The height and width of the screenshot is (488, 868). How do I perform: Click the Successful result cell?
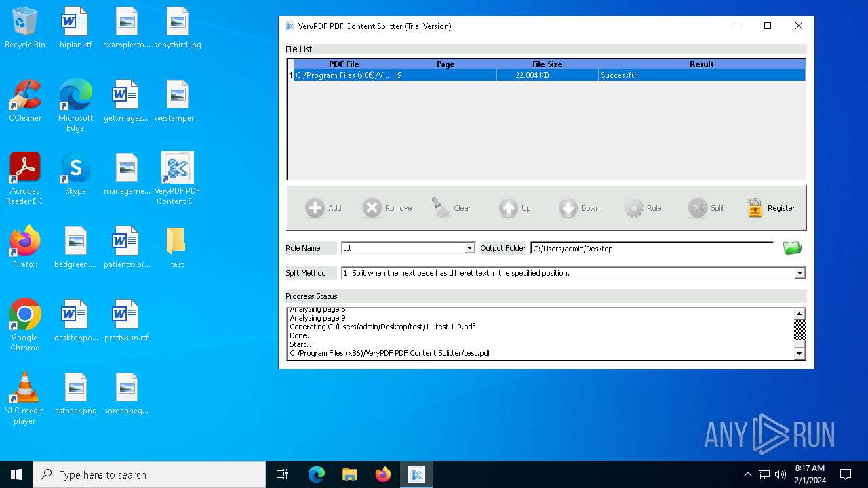pyautogui.click(x=701, y=75)
